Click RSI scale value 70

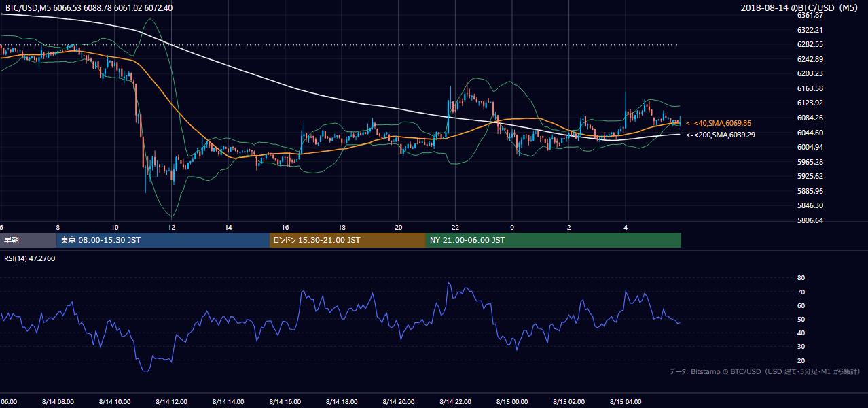801,292
